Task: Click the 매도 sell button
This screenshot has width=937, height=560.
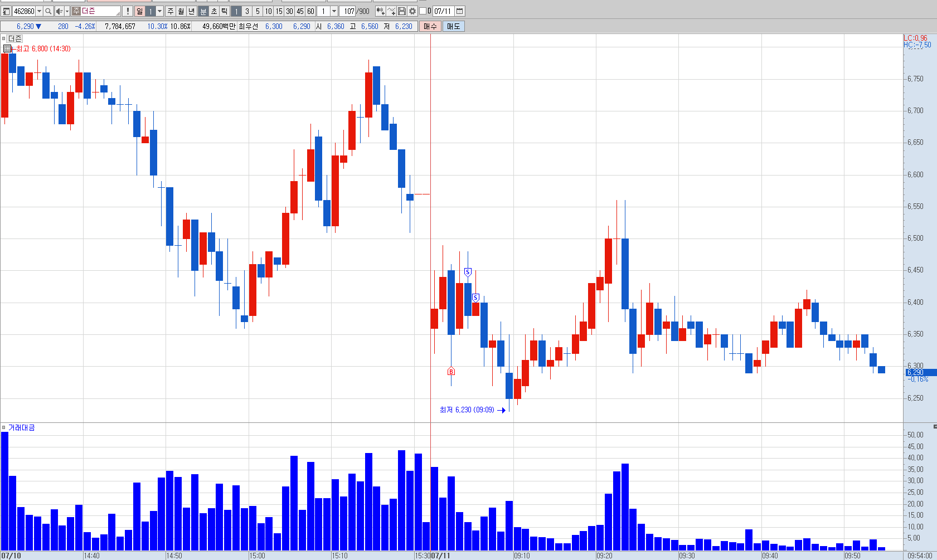Action: click(454, 26)
